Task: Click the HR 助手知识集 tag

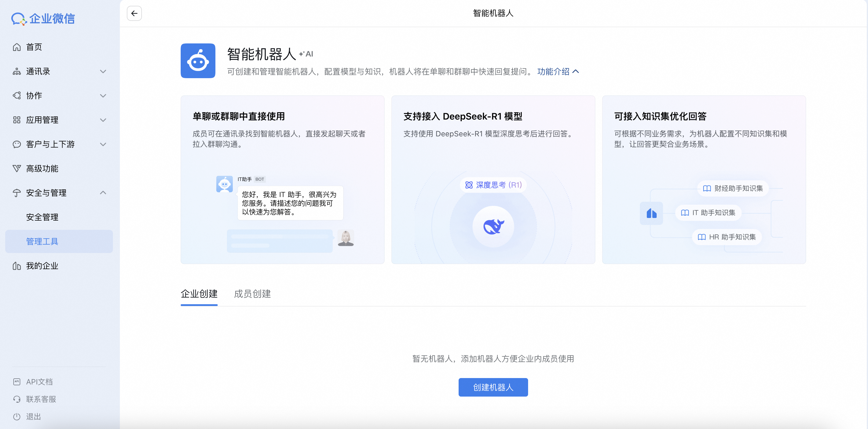Action: pyautogui.click(x=727, y=237)
